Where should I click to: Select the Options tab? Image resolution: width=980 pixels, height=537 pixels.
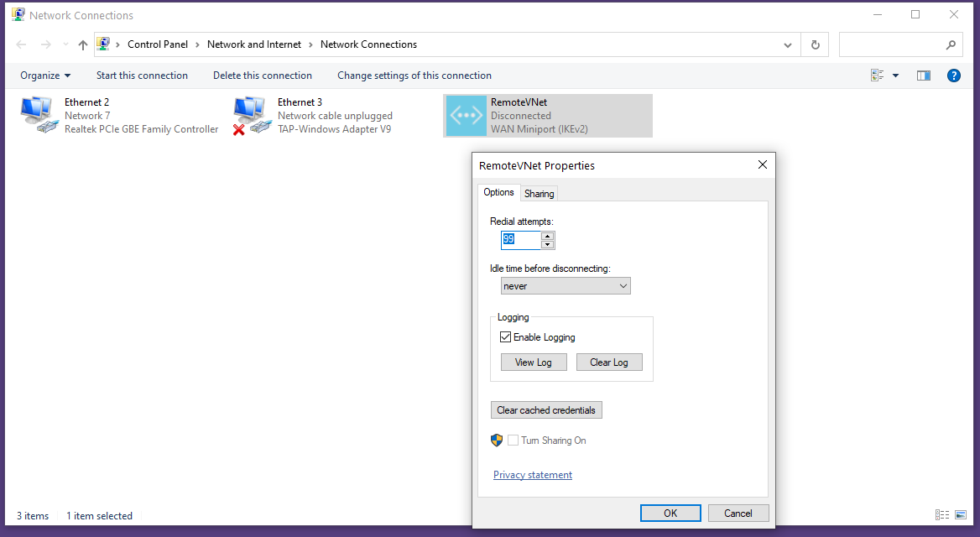coord(498,192)
